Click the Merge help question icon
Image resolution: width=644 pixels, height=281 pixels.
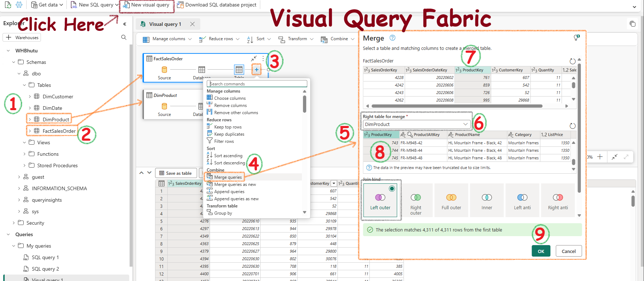392,38
